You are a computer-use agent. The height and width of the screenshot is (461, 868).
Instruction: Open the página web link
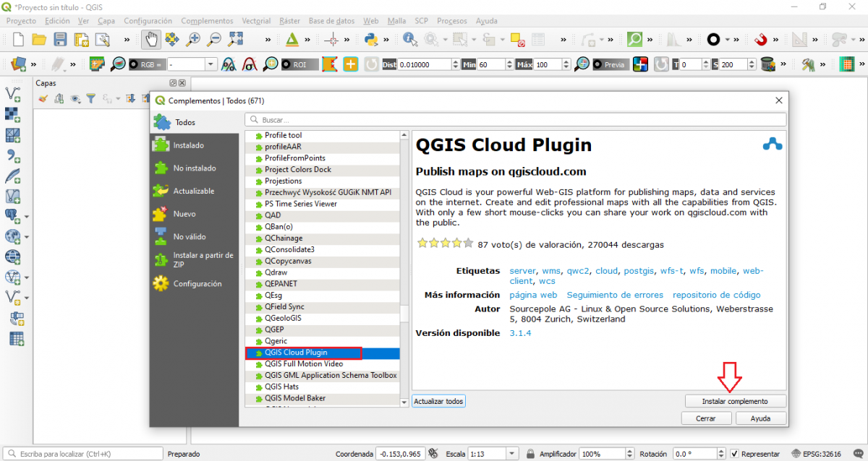[x=533, y=295]
